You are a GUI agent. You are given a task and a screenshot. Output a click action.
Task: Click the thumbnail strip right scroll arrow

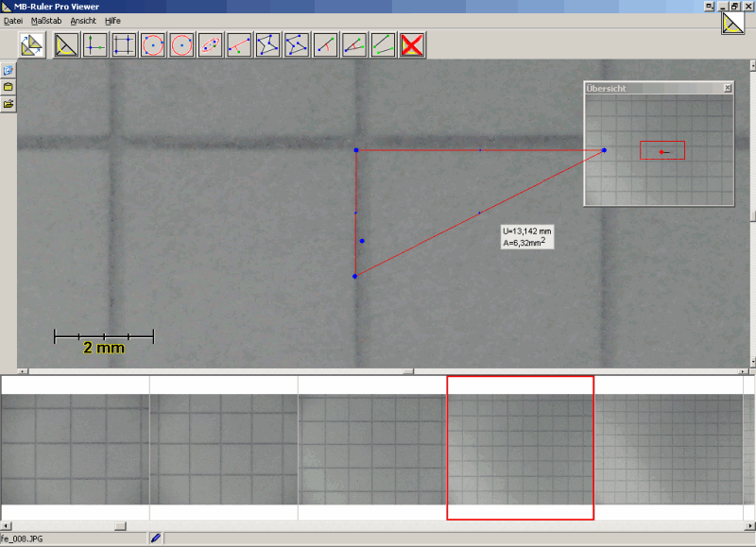click(750, 525)
